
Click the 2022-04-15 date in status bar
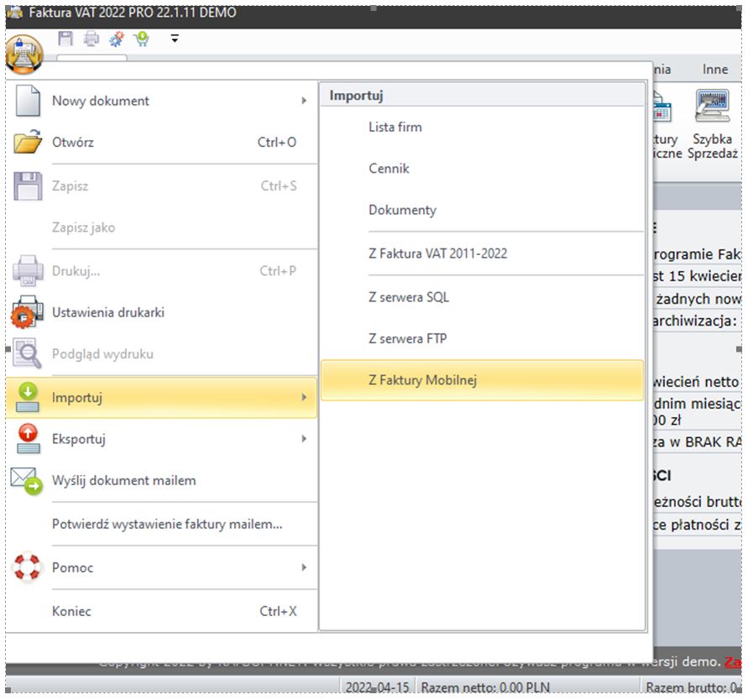pos(377,687)
